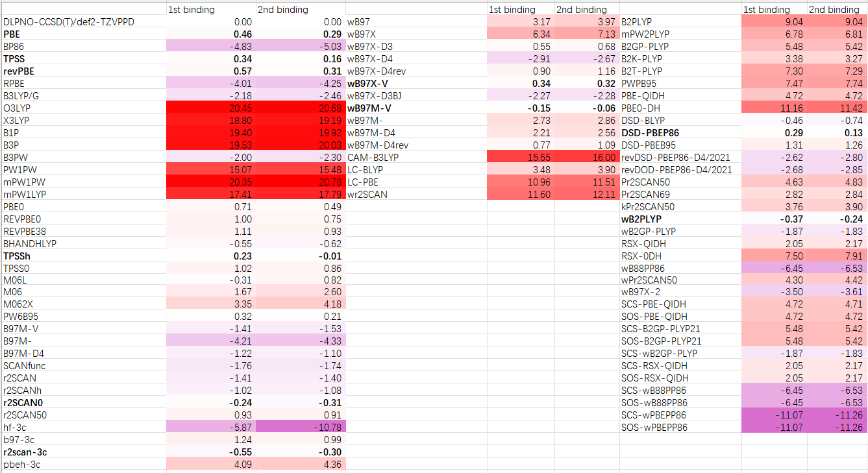Screen dimensions: 868x473
Task: Click the rightmost '2nd binding' column header
Action: pyautogui.click(x=834, y=10)
